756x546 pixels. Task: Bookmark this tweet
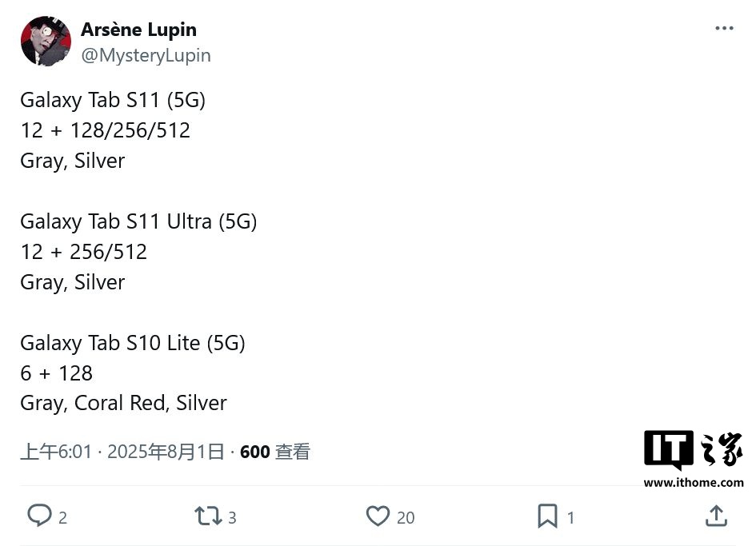click(x=547, y=516)
